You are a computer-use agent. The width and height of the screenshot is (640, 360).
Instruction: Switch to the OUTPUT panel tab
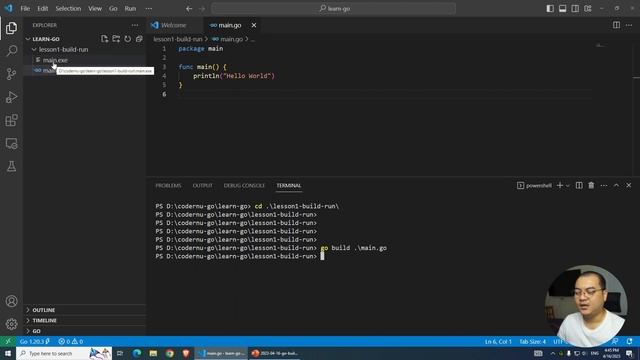click(x=202, y=185)
